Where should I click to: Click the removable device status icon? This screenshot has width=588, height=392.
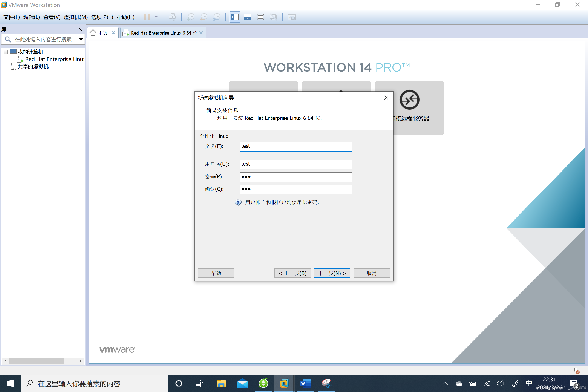(x=576, y=371)
